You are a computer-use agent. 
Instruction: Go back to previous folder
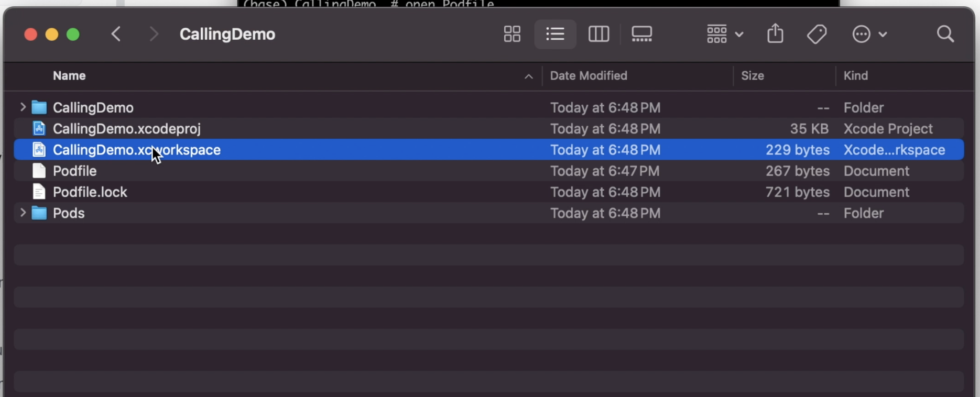(x=116, y=35)
